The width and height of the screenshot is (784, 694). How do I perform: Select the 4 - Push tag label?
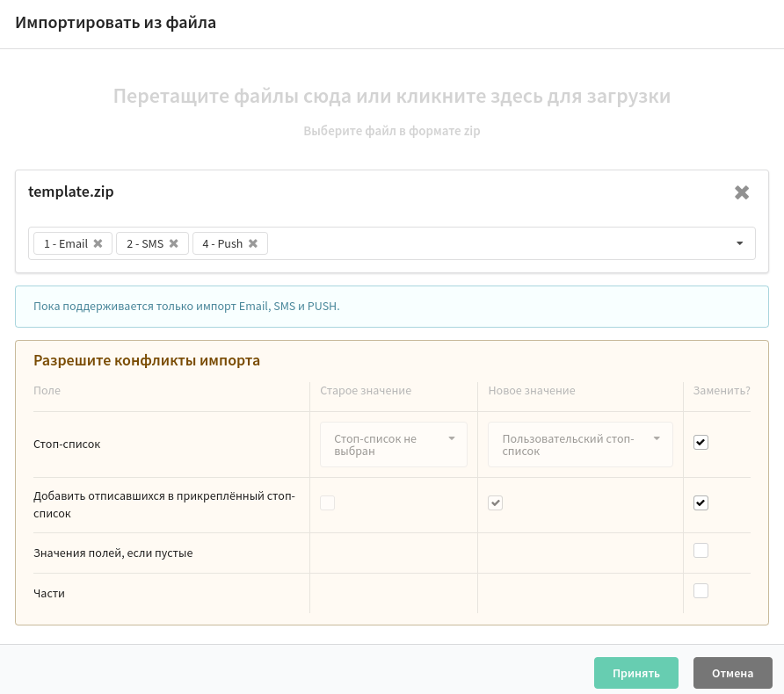[222, 244]
